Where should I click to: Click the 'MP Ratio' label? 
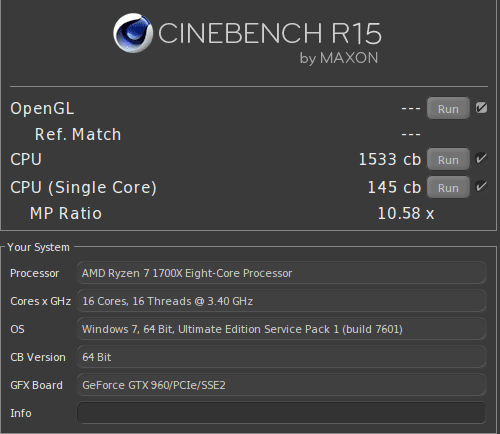66,213
